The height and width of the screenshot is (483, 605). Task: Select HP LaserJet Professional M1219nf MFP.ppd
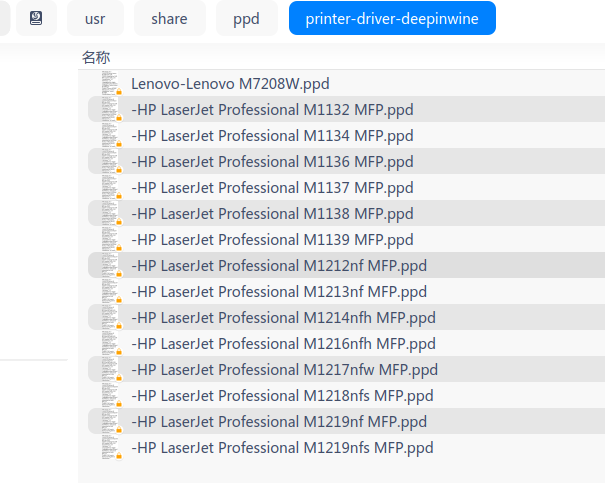tap(279, 422)
